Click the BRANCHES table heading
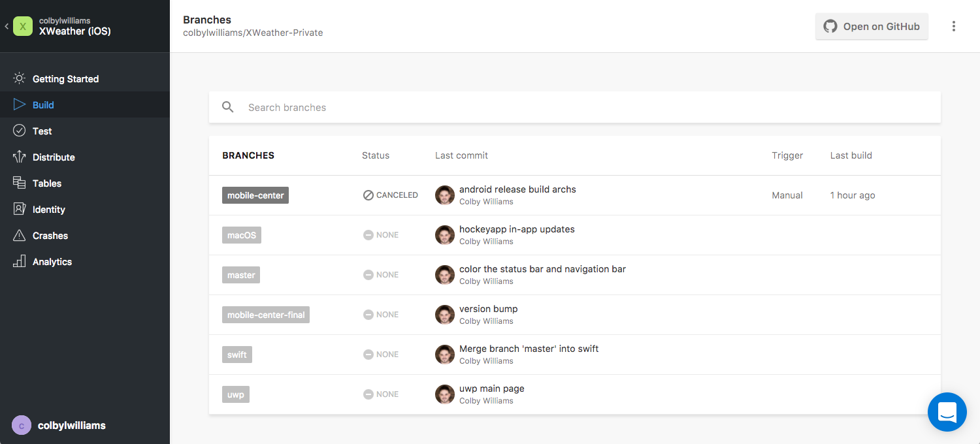Screen dimensions: 980x444 coord(248,155)
